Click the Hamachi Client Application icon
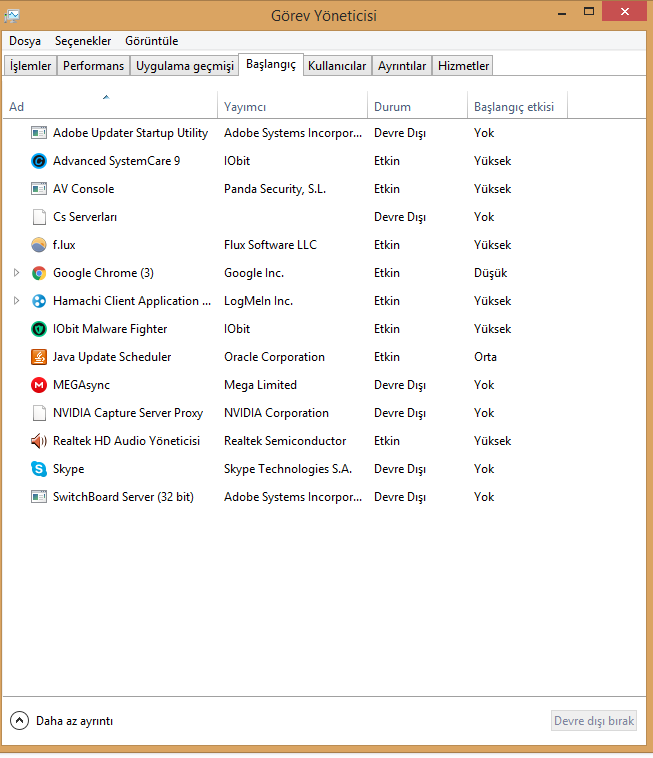 pos(39,301)
